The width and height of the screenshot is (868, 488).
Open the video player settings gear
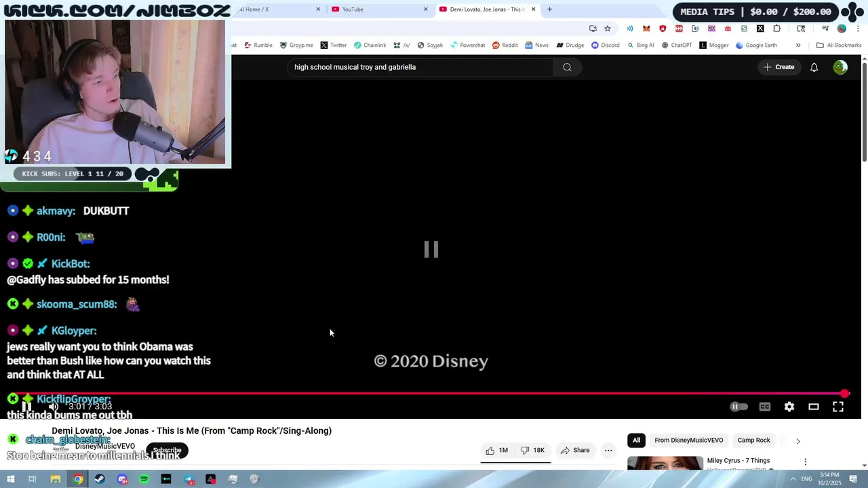pos(789,407)
